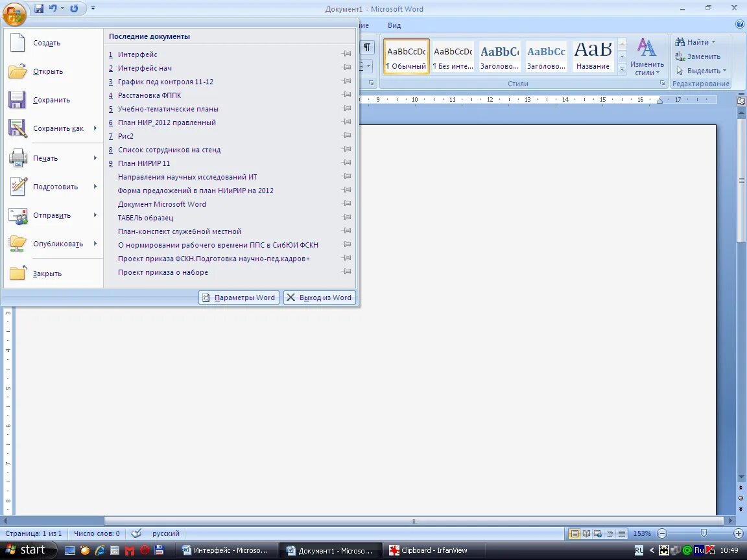Pin the Проект приказа о наборе document
Image resolution: width=747 pixels, height=560 pixels.
coord(347,272)
